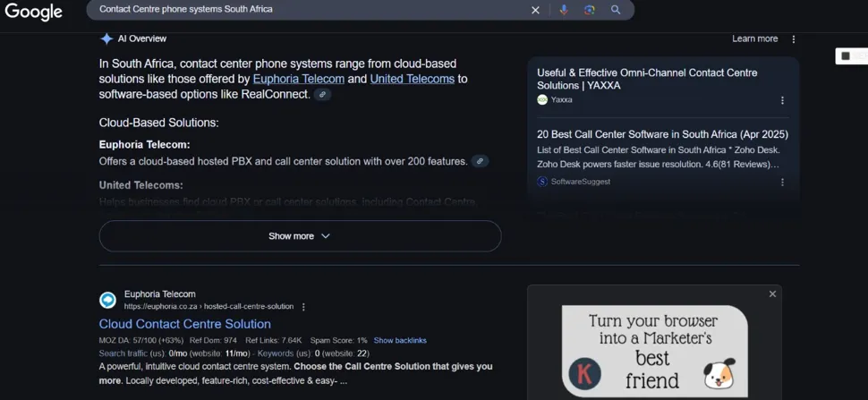
Task: Click the Euphoria Telecom site name
Action: point(160,294)
